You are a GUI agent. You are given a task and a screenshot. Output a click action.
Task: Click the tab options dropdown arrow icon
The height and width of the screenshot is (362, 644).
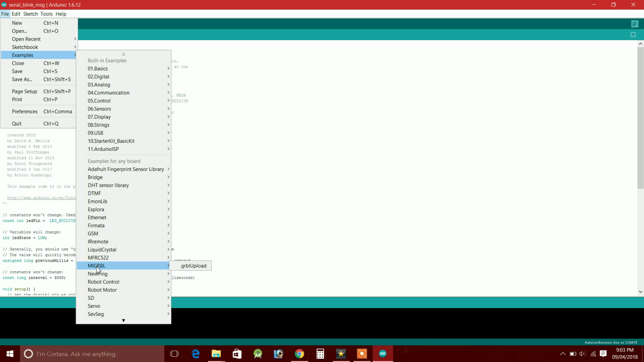633,35
